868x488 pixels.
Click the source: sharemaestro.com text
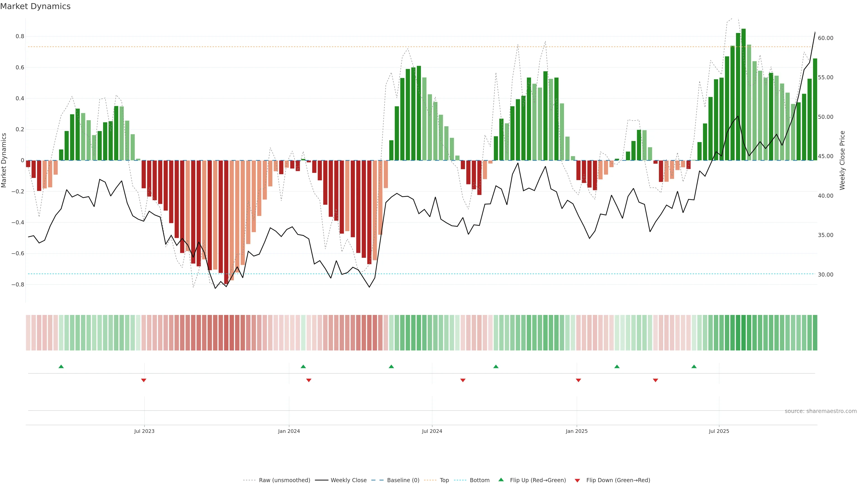pos(821,411)
